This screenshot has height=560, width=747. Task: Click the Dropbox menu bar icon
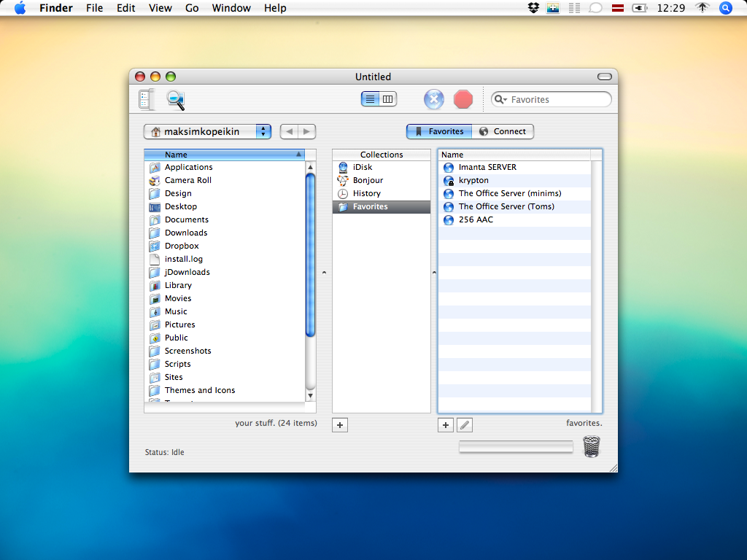point(533,8)
